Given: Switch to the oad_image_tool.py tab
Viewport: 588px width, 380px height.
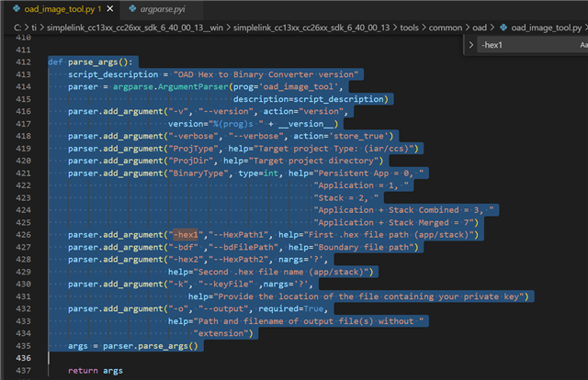Looking at the screenshot, I should [62, 9].
